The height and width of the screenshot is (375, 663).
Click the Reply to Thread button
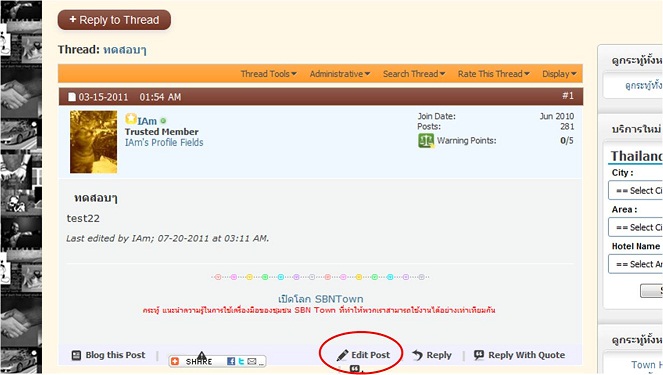(114, 20)
